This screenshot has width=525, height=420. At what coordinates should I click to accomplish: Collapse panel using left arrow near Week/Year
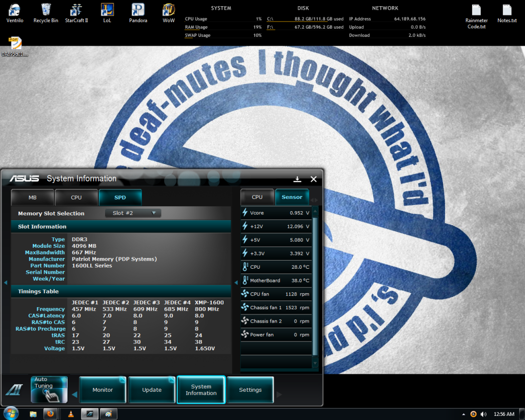[5, 283]
